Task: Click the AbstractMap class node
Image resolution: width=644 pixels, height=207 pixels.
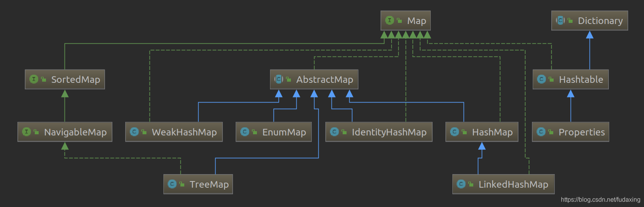Action: click(x=314, y=79)
